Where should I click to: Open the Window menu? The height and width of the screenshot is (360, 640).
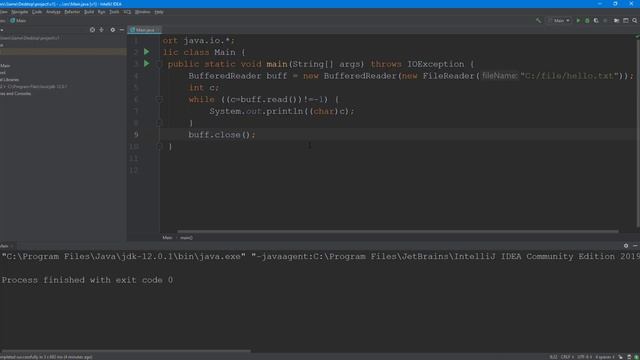tap(142, 12)
